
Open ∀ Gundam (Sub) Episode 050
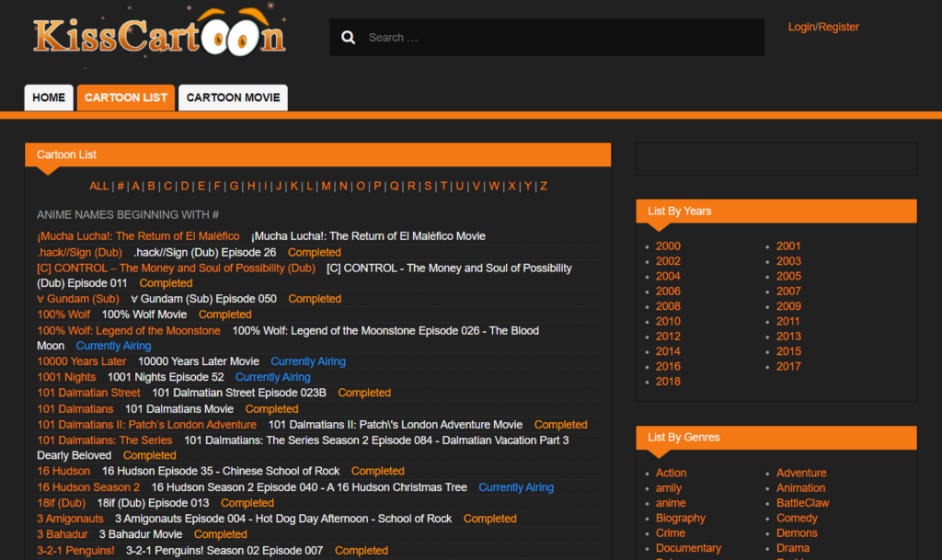[203, 299]
